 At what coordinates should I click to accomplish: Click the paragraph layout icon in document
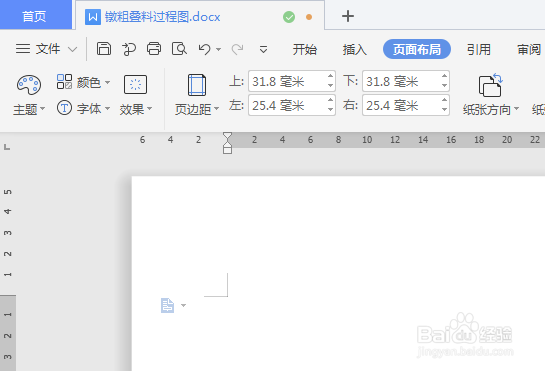pyautogui.click(x=167, y=305)
